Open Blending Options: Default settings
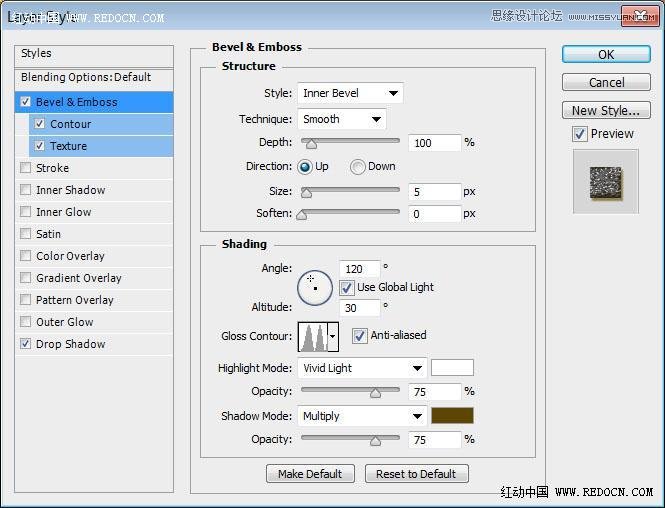Image resolution: width=665 pixels, height=508 pixels. point(86,77)
